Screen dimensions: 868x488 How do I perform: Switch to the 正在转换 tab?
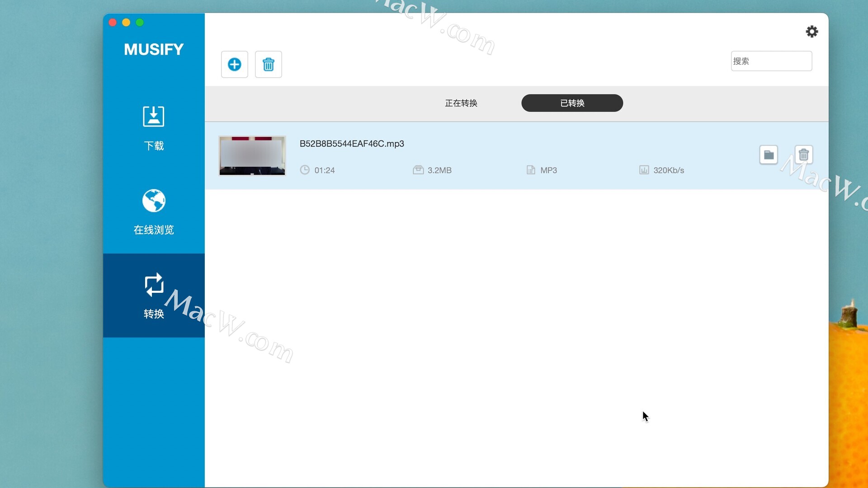(461, 103)
